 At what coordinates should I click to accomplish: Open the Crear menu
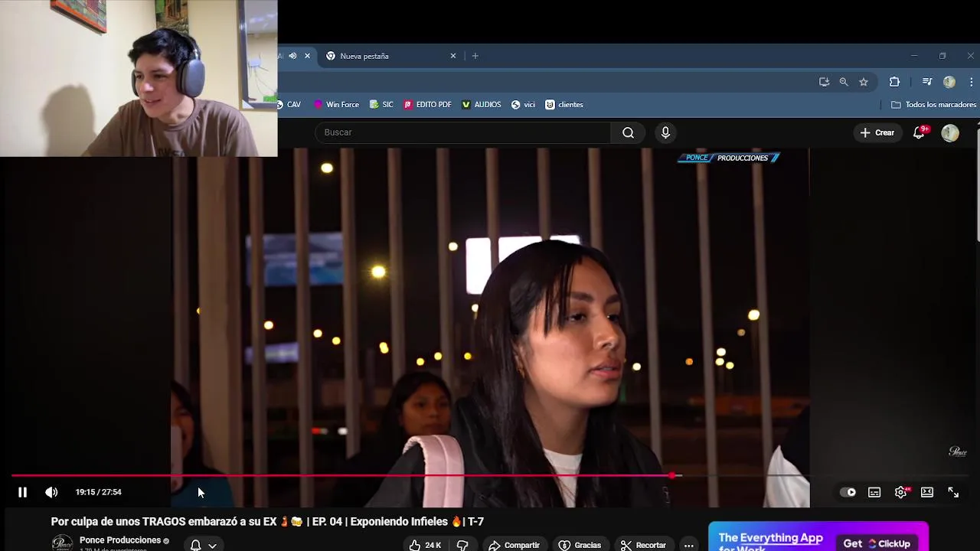[x=877, y=132]
